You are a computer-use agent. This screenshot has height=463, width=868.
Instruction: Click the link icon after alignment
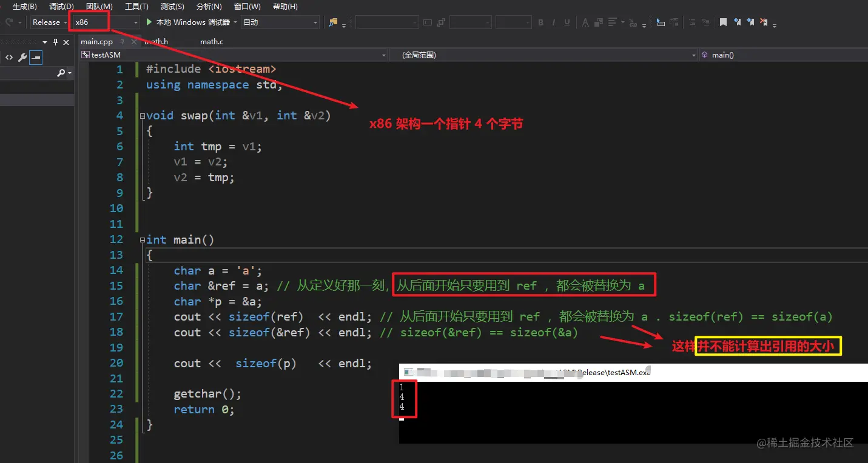[x=633, y=22]
